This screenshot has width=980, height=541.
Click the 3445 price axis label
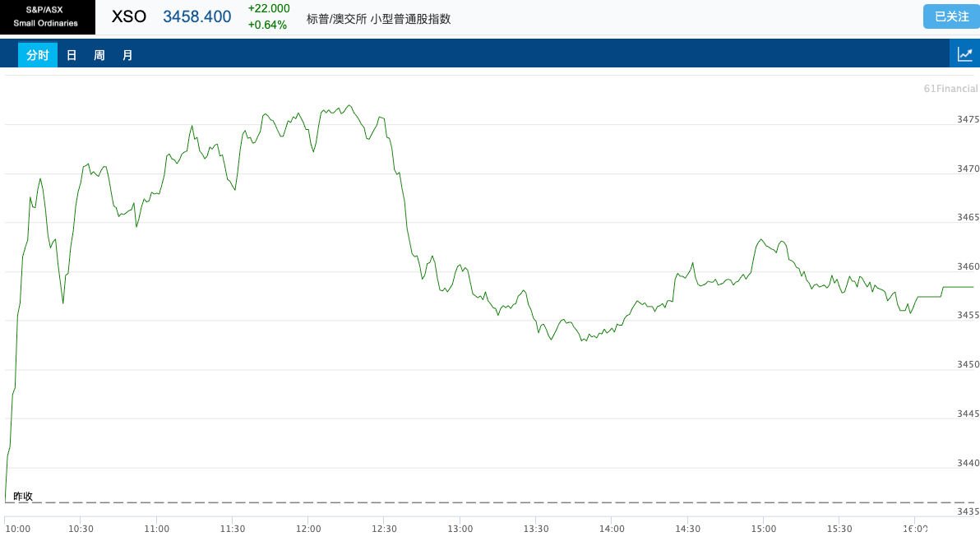pos(968,414)
